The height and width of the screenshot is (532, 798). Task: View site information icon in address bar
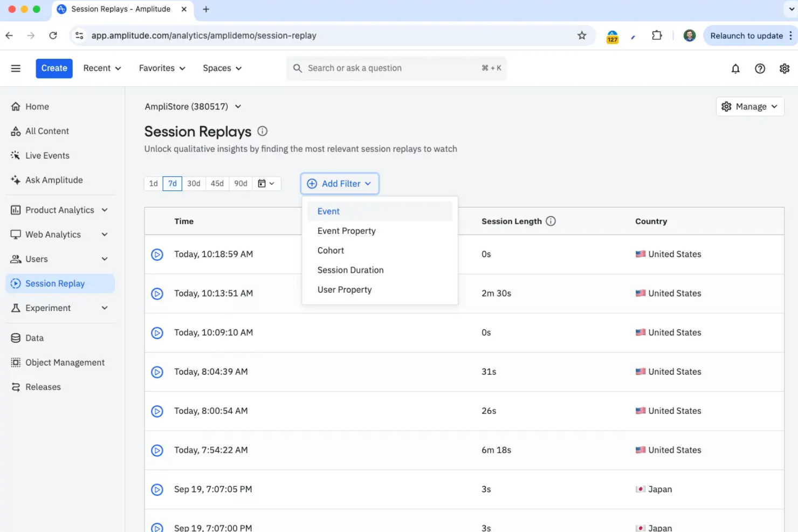[79, 36]
